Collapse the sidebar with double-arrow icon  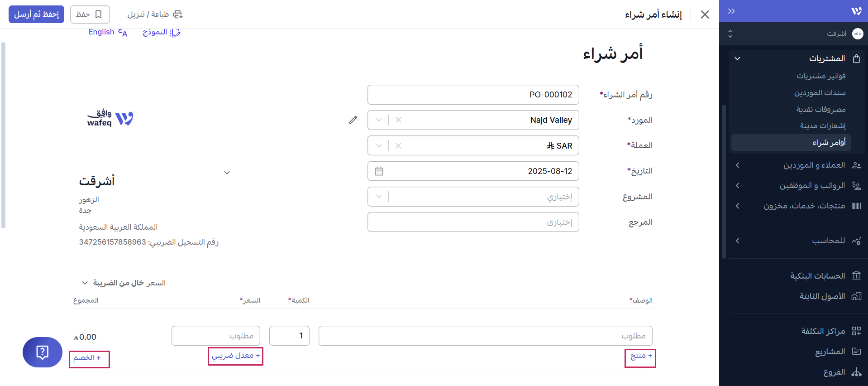(x=731, y=11)
